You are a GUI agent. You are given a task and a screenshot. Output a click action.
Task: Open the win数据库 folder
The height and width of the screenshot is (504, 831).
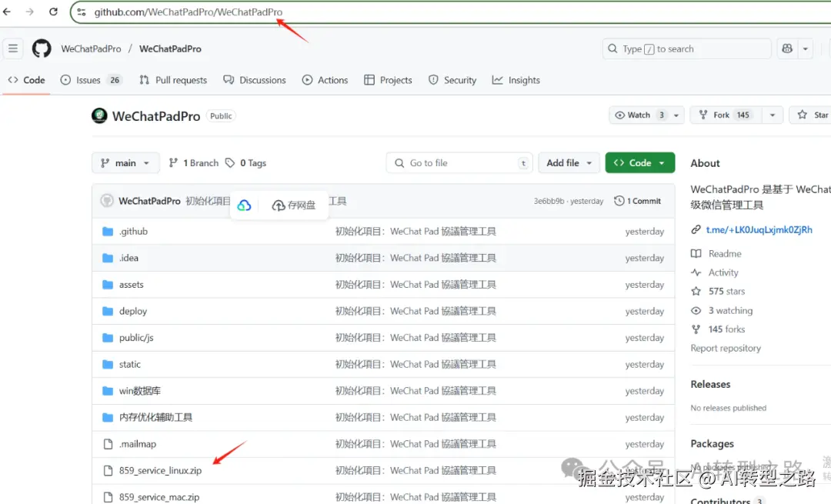(x=140, y=391)
